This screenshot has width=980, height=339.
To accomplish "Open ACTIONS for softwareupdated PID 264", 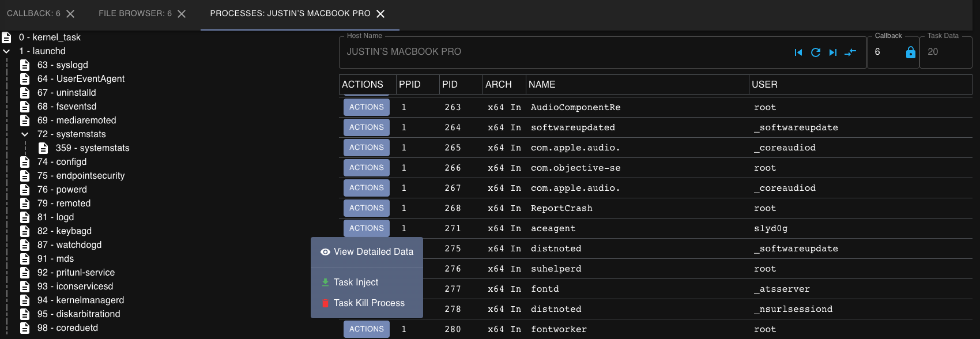I will pos(367,127).
